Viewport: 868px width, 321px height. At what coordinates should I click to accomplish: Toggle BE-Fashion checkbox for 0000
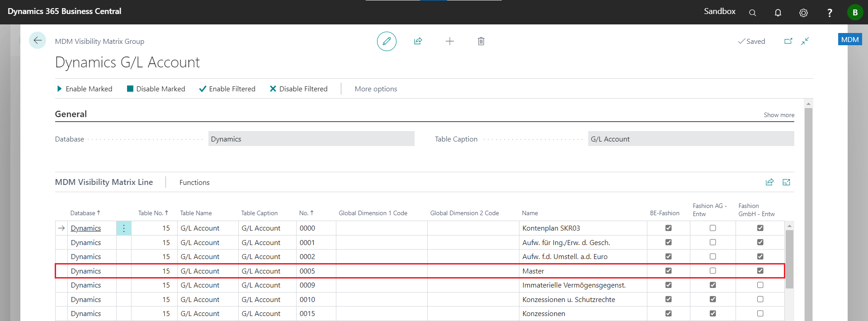(668, 228)
